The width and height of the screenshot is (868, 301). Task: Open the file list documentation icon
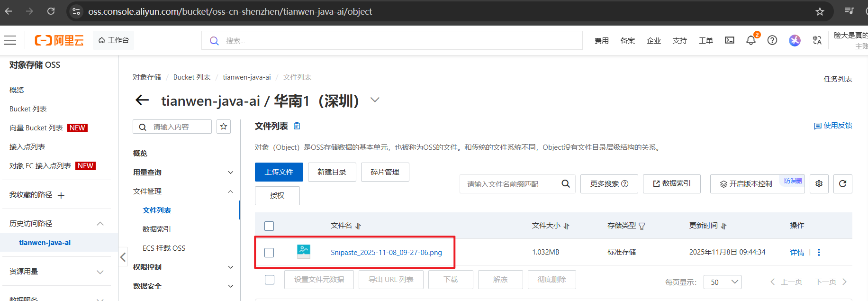[x=297, y=126]
